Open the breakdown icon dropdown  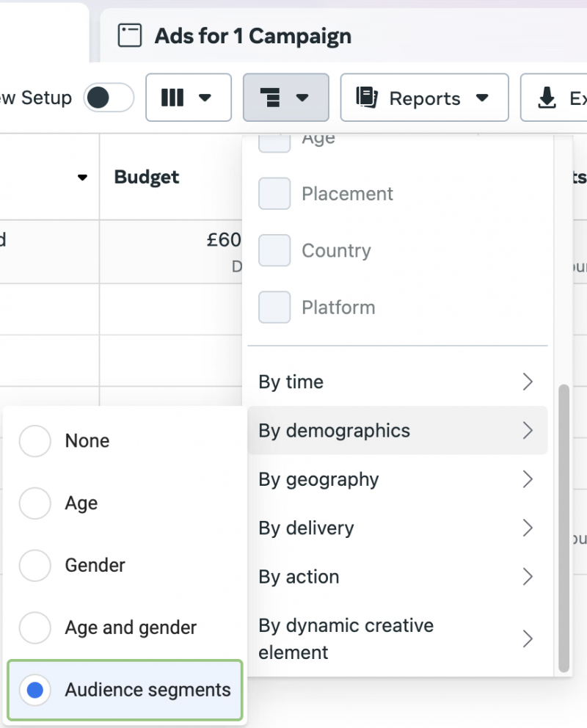pos(285,98)
